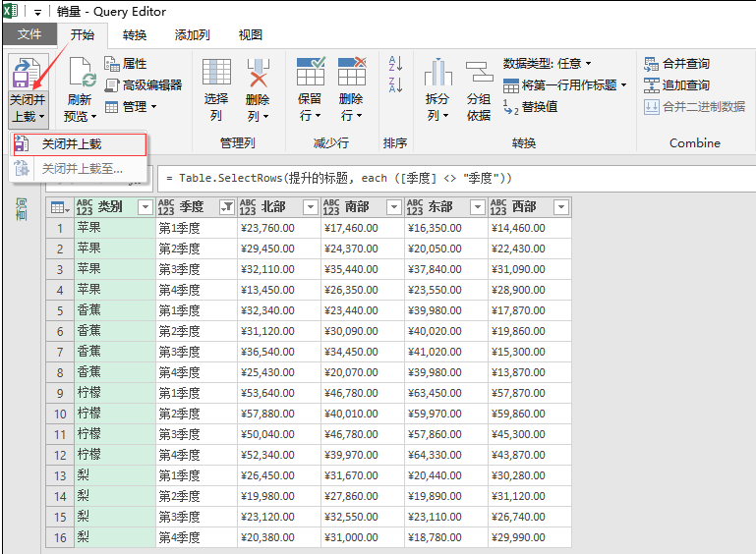Click the Split Column (拆分列) icon
The height and width of the screenshot is (554, 756).
(x=437, y=73)
